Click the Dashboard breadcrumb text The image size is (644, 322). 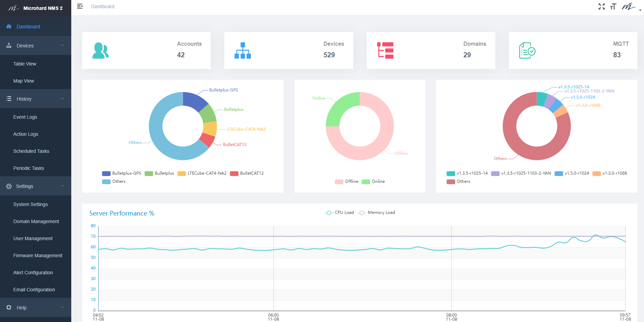[x=103, y=6]
